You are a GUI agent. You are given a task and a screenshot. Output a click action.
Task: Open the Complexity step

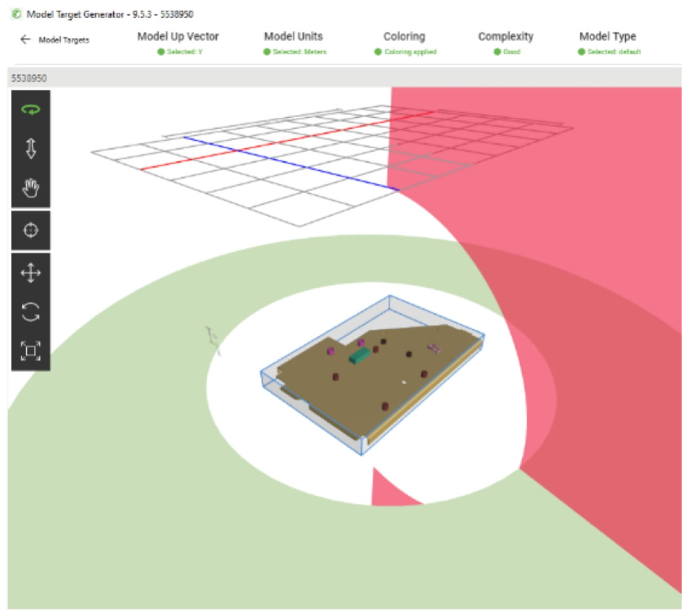[505, 37]
